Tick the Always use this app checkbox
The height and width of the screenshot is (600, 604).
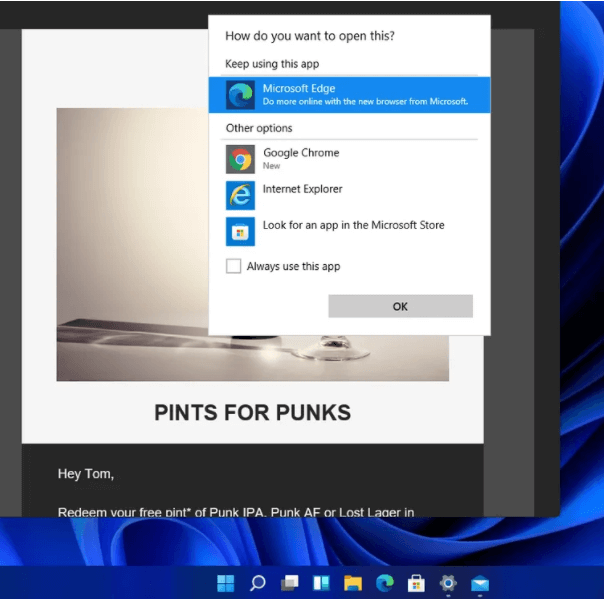tap(233, 266)
